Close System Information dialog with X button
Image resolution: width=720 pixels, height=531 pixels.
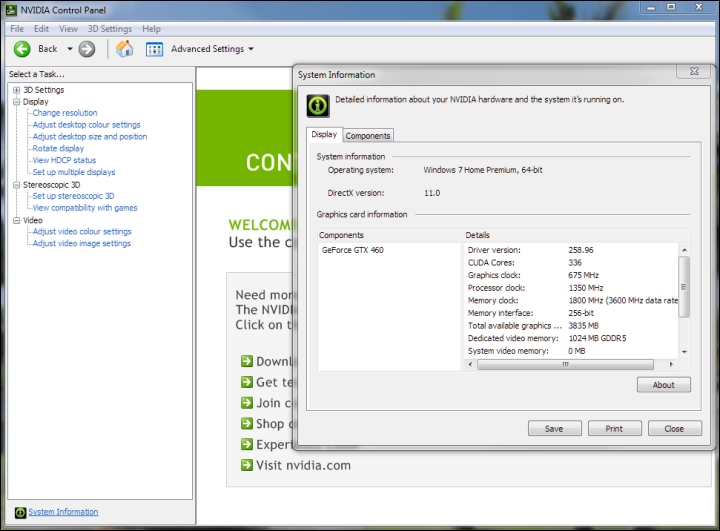coord(694,72)
